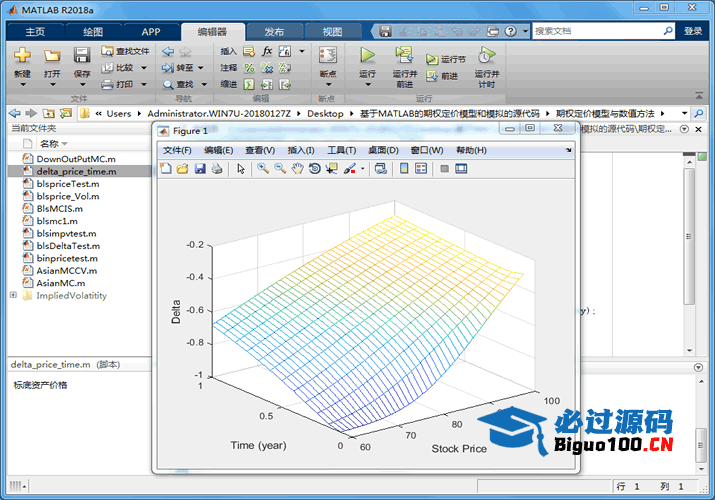Click the back arrow in address bar
Image resolution: width=715 pixels, height=500 pixels.
[x=14, y=113]
